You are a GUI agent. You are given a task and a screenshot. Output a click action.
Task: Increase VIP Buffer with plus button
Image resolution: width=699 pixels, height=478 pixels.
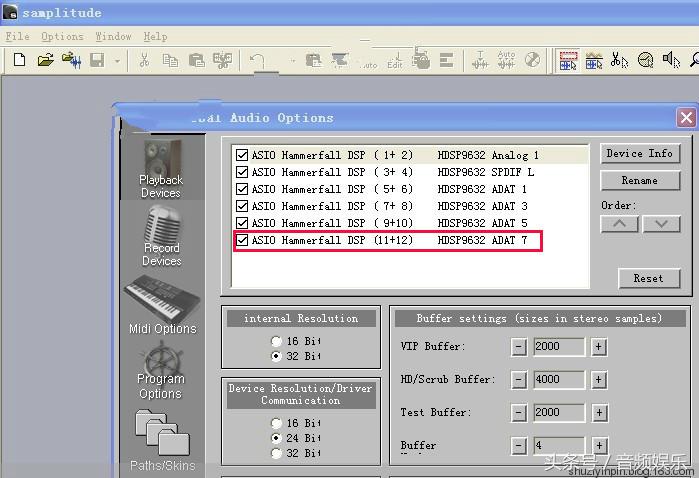[599, 346]
